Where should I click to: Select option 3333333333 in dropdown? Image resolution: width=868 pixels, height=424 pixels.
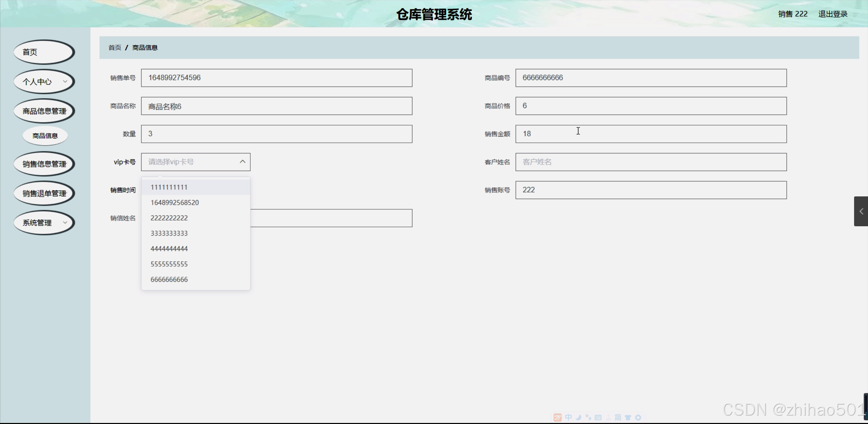point(169,233)
